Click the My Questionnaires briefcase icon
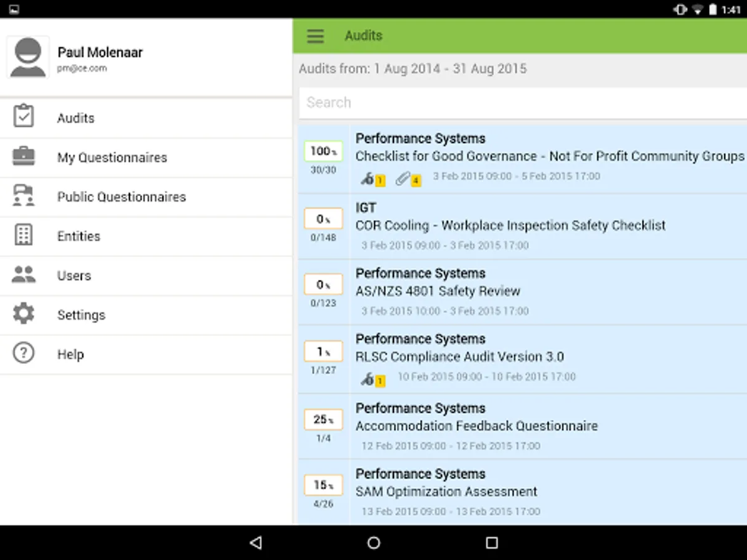 pyautogui.click(x=24, y=156)
